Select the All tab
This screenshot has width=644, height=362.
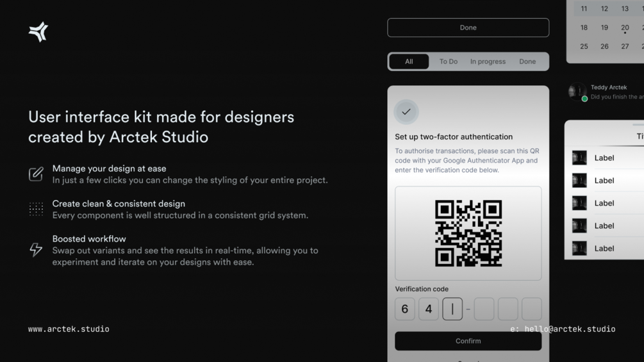coord(409,62)
